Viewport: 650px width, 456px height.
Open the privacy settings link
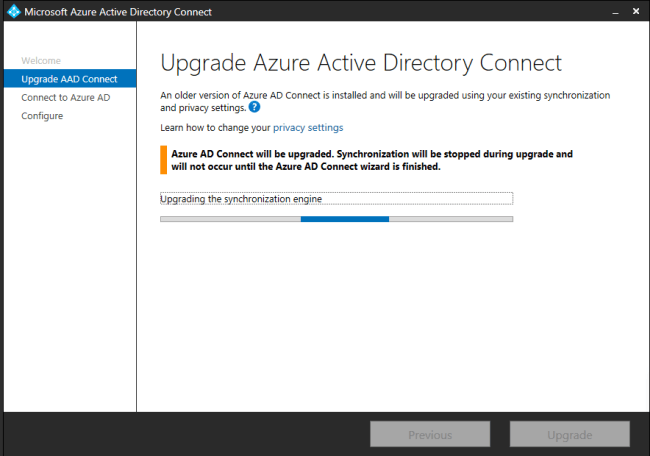pos(308,128)
